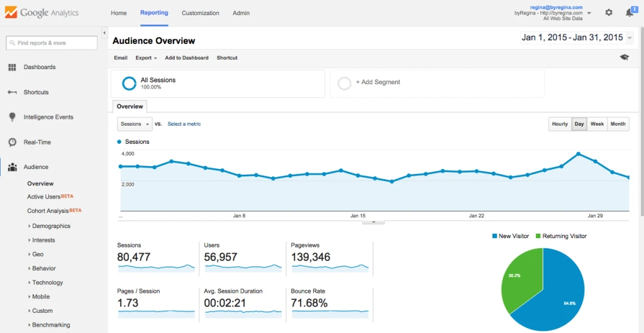Click the empty Add Segment circle

coord(344,83)
